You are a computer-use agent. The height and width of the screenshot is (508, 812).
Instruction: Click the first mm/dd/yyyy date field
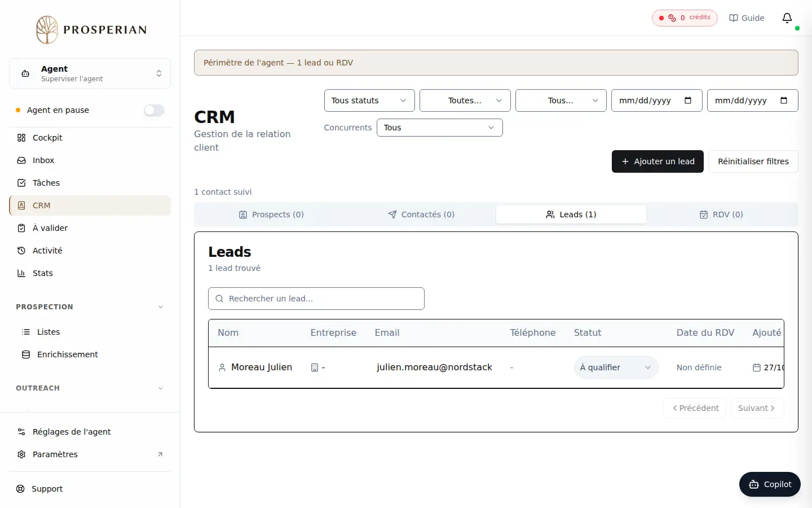[657, 100]
